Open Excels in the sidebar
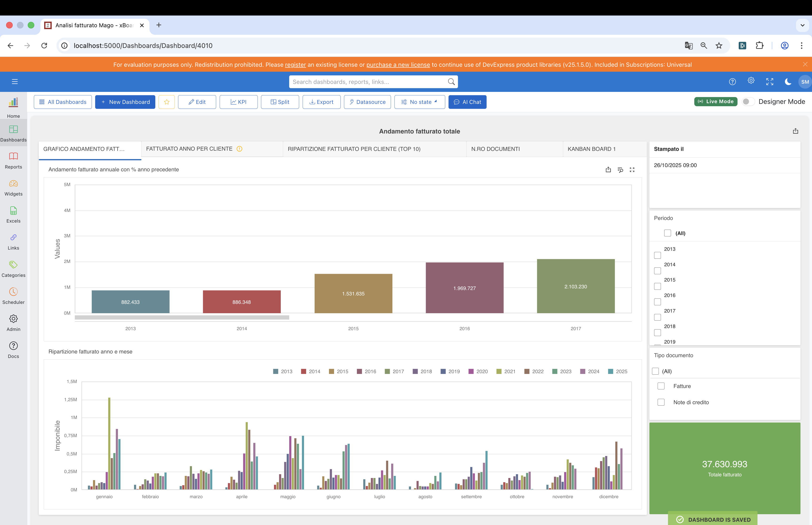 click(13, 214)
